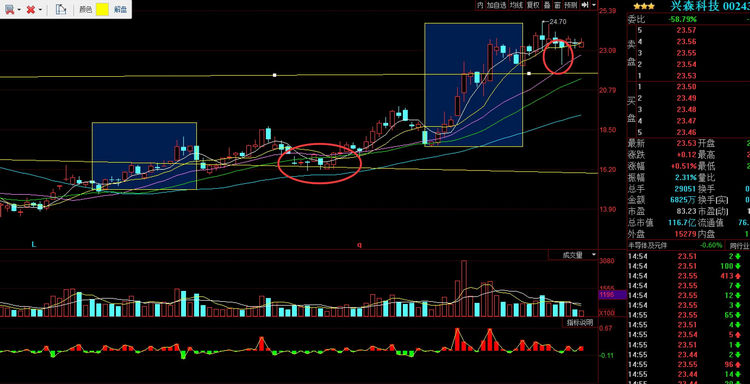Open the 指标说明 indicator description
Viewport: 750px width, 384px height.
click(580, 322)
